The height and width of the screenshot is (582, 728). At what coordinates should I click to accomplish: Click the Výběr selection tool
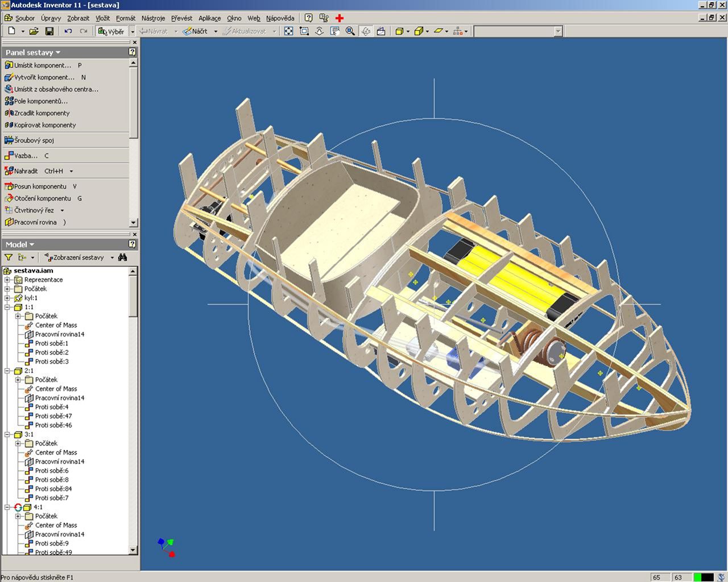[111, 31]
